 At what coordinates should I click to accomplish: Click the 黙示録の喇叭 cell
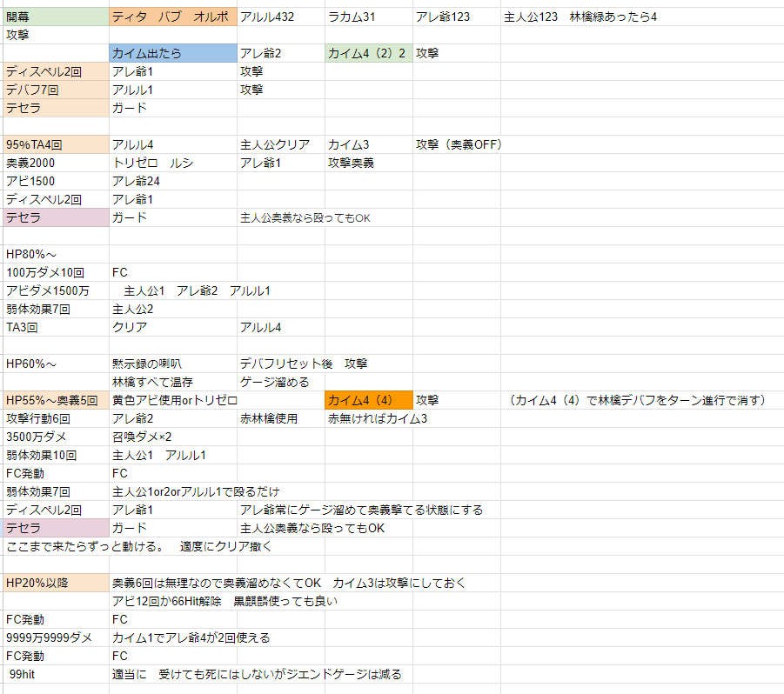pos(173,364)
